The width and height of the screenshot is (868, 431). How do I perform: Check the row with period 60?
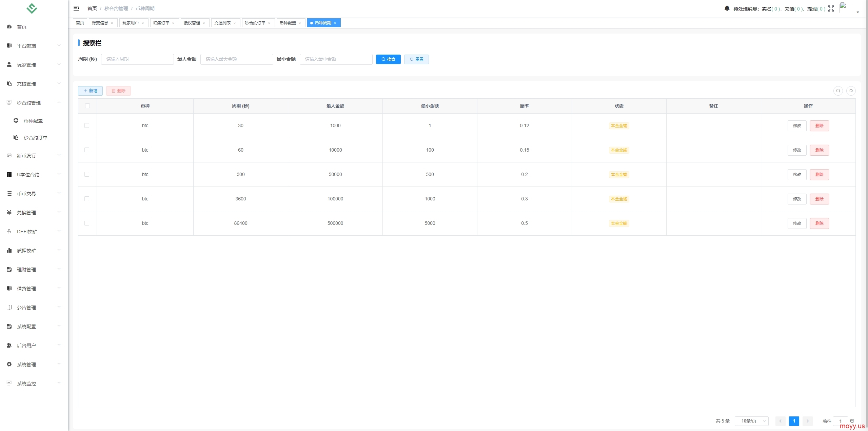pos(87,150)
